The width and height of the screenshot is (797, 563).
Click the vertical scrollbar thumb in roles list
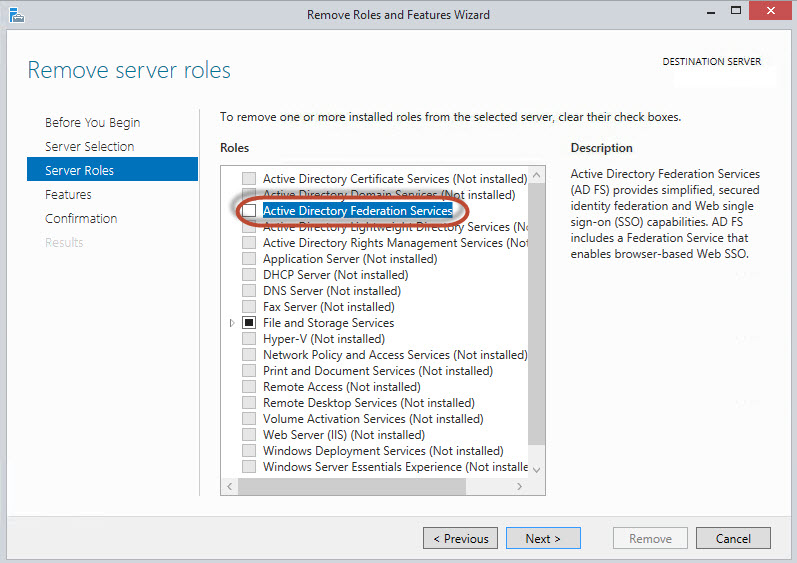point(536,314)
